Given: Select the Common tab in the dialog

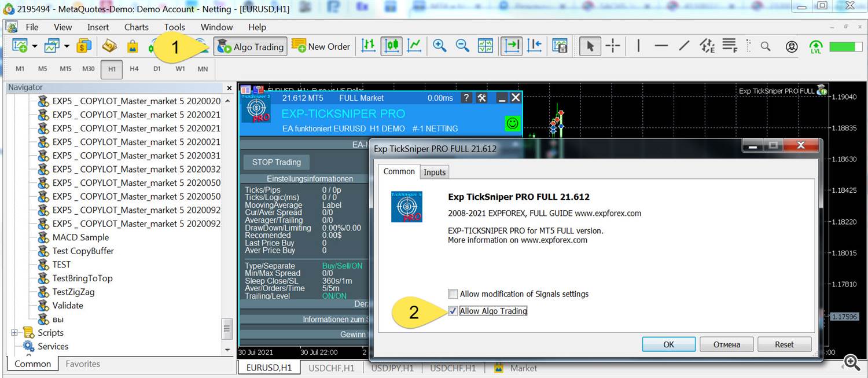Looking at the screenshot, I should coord(399,171).
